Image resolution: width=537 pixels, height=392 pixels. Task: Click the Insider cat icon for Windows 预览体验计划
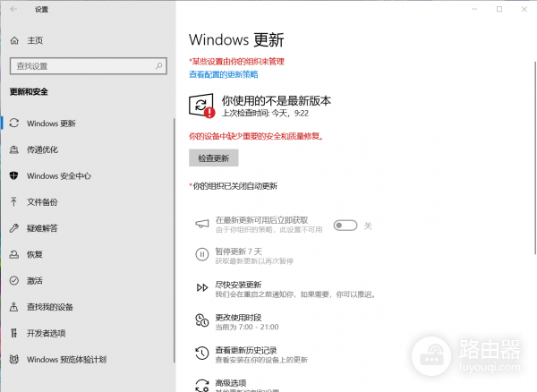tap(14, 359)
